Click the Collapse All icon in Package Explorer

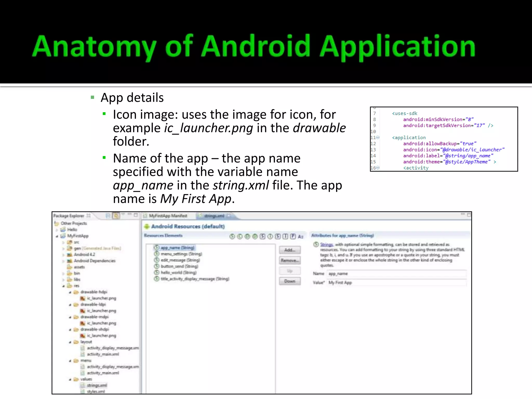point(108,216)
